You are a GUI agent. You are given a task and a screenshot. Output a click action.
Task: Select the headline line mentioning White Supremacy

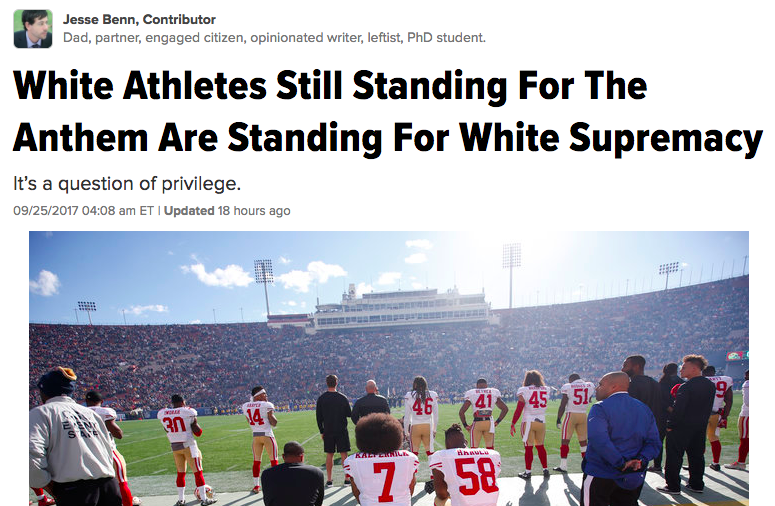[388, 137]
